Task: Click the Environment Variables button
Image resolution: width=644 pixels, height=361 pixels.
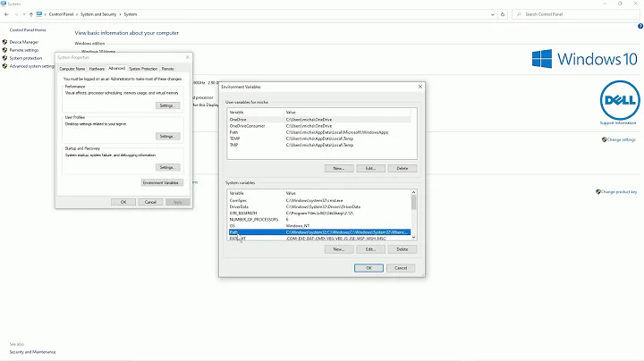Action: tap(162, 182)
